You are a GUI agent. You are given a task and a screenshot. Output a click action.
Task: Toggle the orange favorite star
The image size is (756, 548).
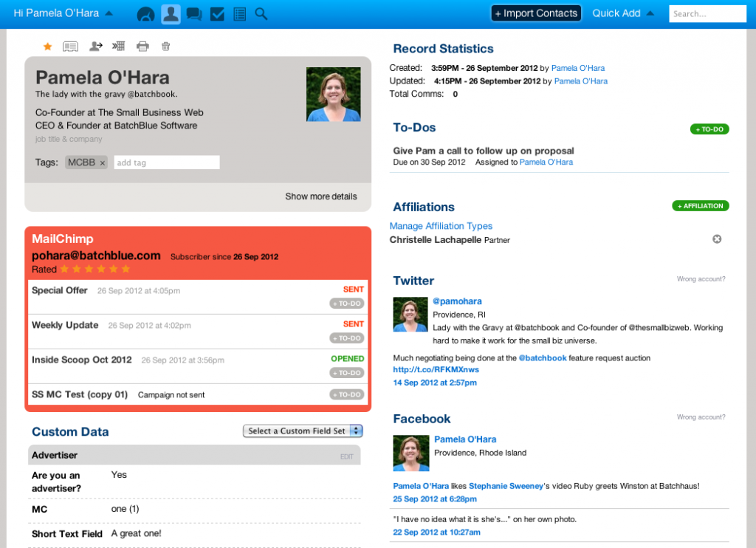coord(47,46)
